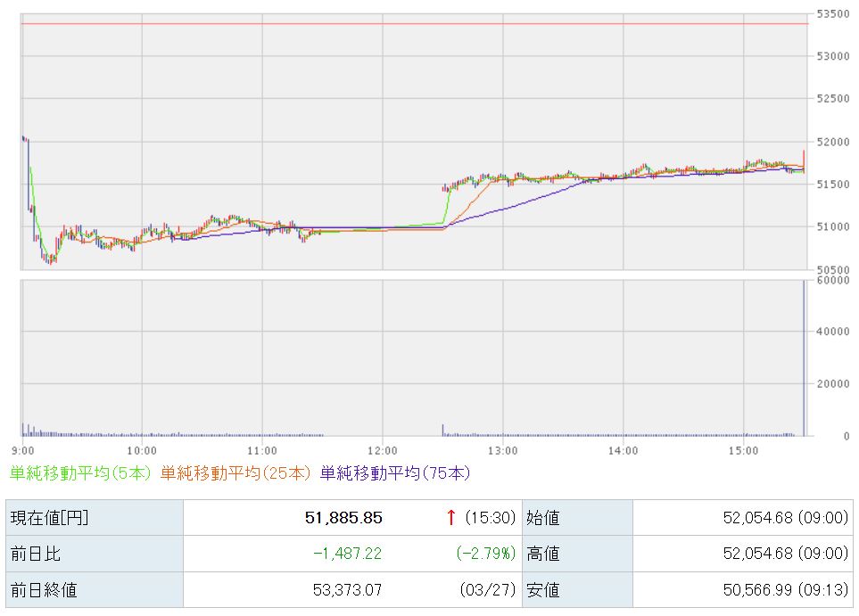Toggle the orange 単純移動平均(25本) legend label
859x616 pixels.
[x=235, y=473]
